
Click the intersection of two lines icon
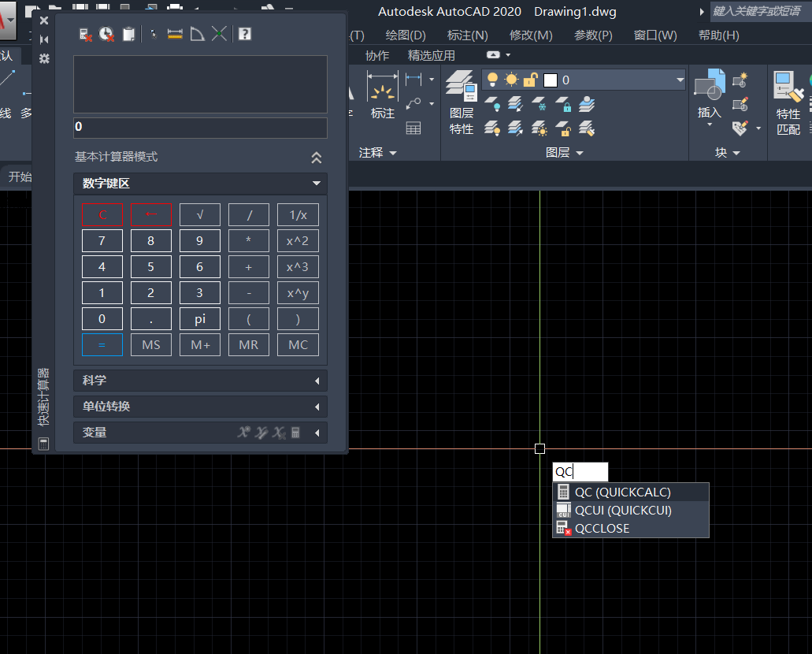point(219,34)
